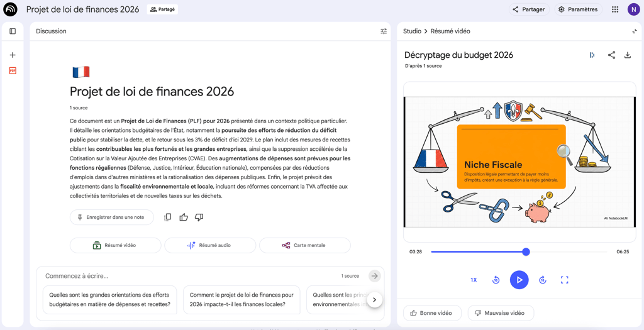Screen dimensions: 644x330
Task: Add a new source with plus icon
Action: point(13,55)
